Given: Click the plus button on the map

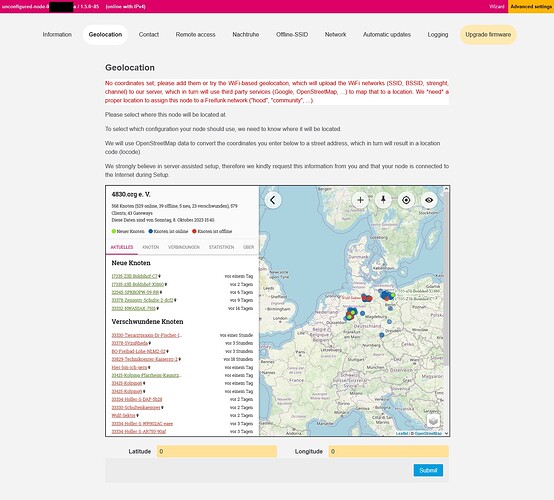Looking at the screenshot, I should (360, 200).
